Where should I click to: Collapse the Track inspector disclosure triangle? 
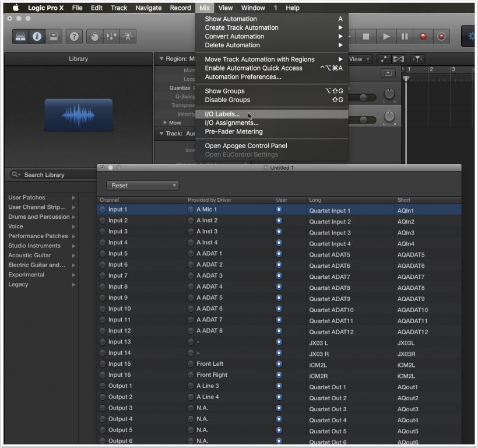(161, 134)
